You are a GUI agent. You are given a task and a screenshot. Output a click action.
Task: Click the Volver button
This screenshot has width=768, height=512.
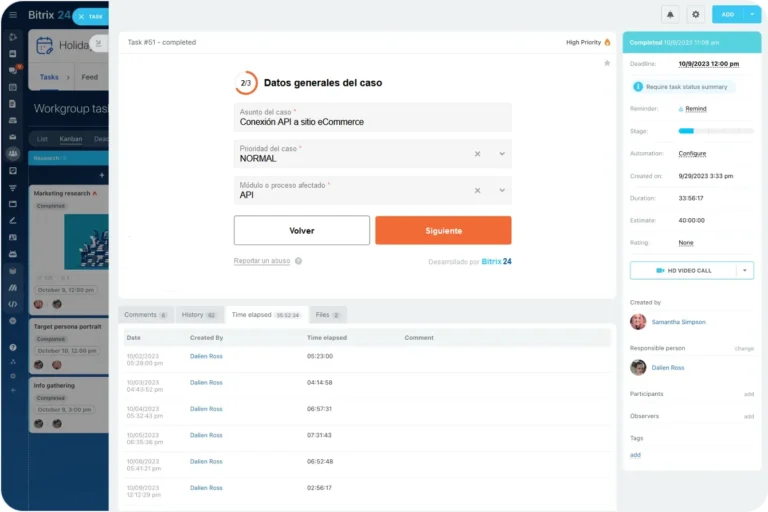pos(301,230)
